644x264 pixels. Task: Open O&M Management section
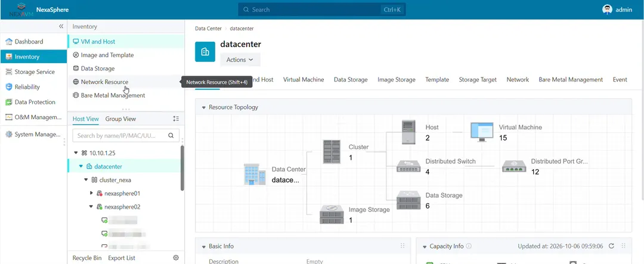33,117
